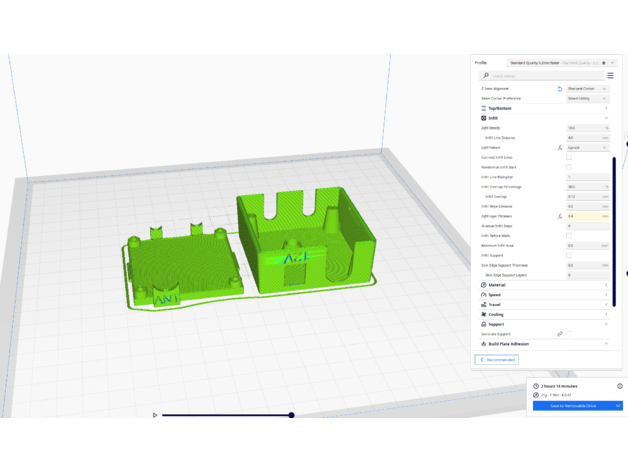This screenshot has height=472, width=628.
Task: Click the search settings magnifier icon
Action: (x=486, y=75)
